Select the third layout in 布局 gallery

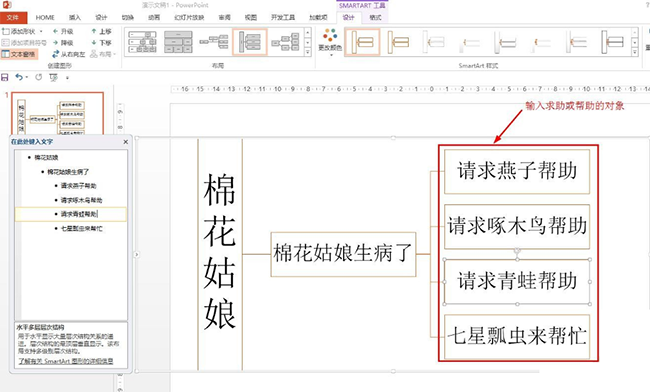tap(214, 42)
